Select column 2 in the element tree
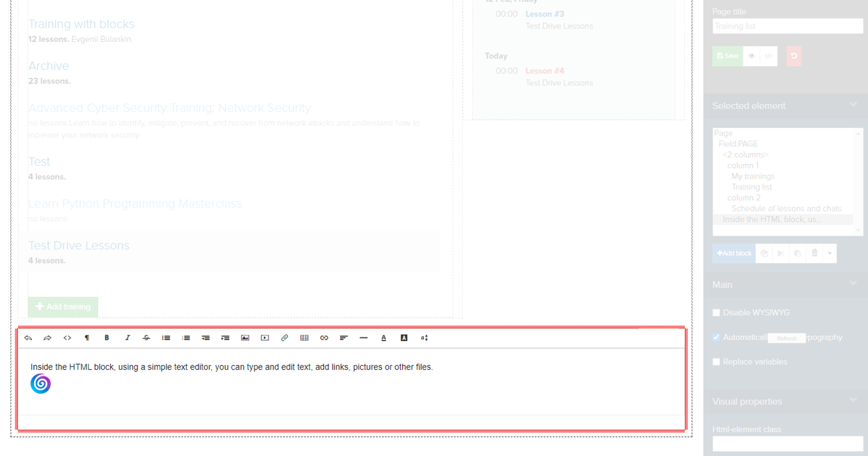 pyautogui.click(x=744, y=198)
